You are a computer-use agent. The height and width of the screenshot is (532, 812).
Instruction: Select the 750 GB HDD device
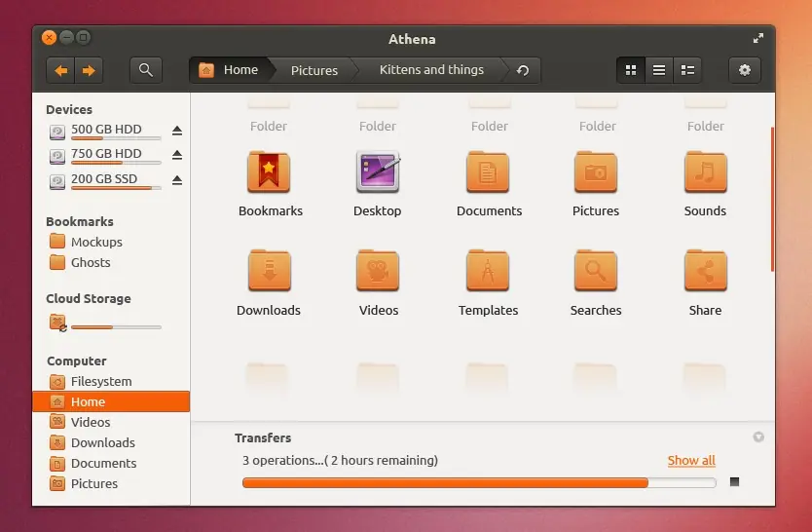point(105,155)
